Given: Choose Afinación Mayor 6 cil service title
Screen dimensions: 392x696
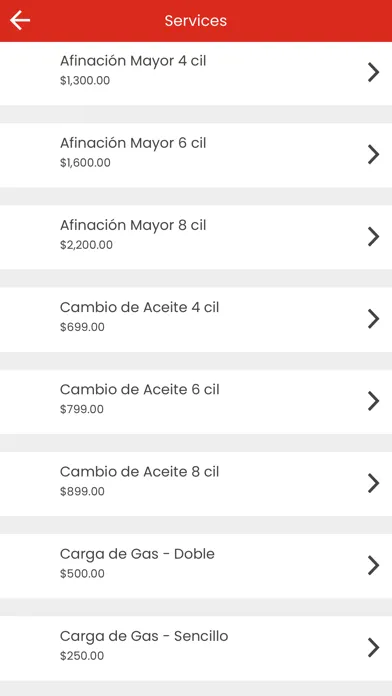Looking at the screenshot, I should pyautogui.click(x=133, y=143).
